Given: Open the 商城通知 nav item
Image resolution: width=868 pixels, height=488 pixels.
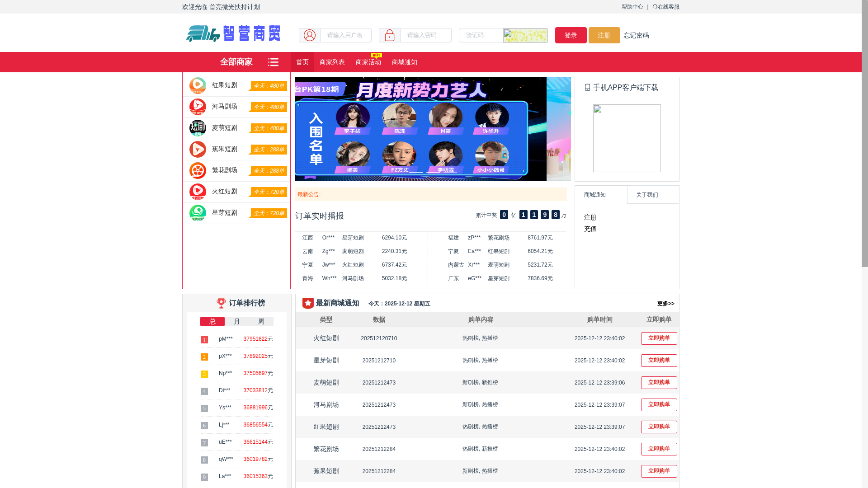Looking at the screenshot, I should tap(405, 62).
